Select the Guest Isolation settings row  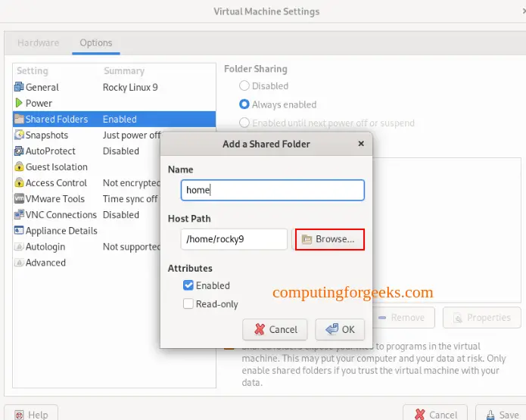(x=86, y=167)
